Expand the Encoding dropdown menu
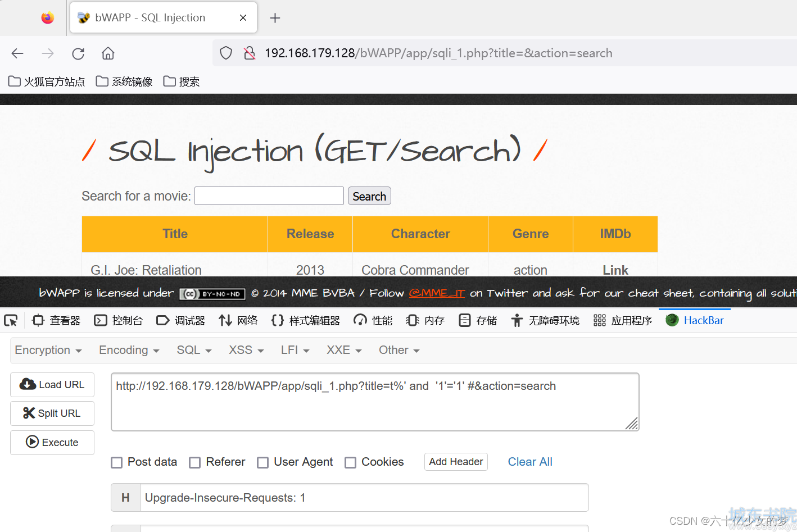Screen dimensions: 797x532 coord(129,350)
